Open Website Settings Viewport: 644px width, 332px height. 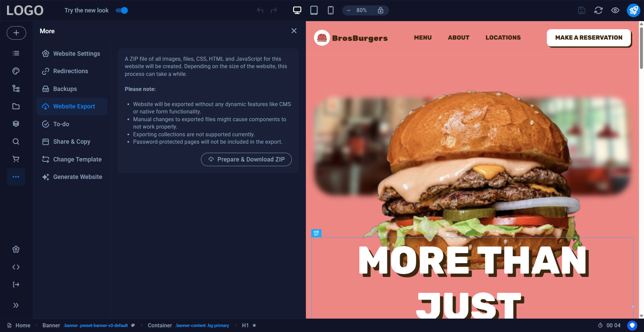[72, 54]
